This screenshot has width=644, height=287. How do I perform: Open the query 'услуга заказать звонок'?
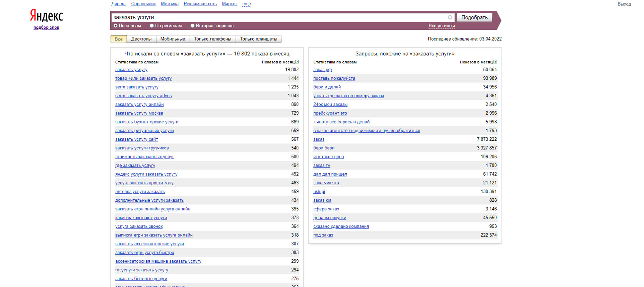click(x=139, y=226)
